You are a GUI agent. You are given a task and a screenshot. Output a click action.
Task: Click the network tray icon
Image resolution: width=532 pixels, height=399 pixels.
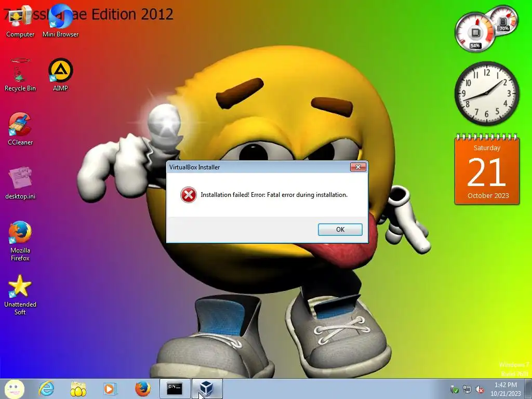click(467, 390)
